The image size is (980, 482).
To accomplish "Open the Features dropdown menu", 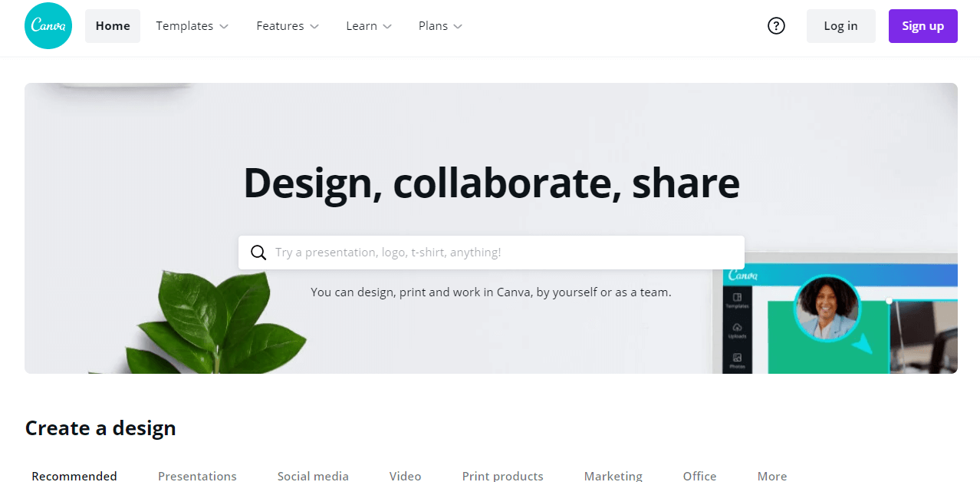I will tap(288, 26).
